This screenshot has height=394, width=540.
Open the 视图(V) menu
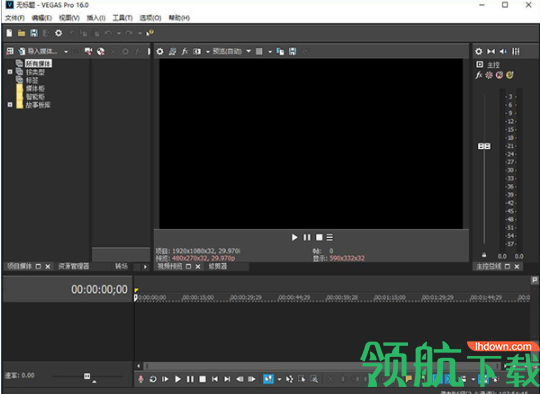pyautogui.click(x=69, y=18)
